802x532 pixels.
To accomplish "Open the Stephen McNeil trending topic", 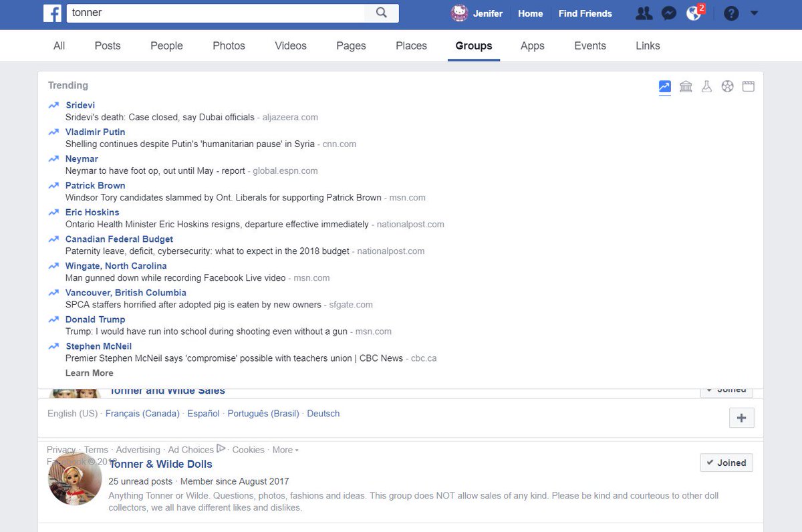I will pos(98,346).
